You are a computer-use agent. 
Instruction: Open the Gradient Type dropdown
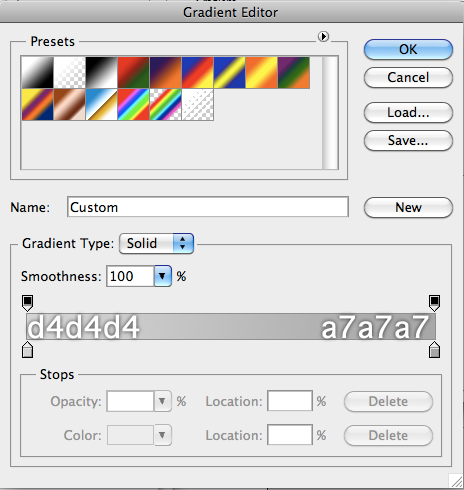coord(156,243)
